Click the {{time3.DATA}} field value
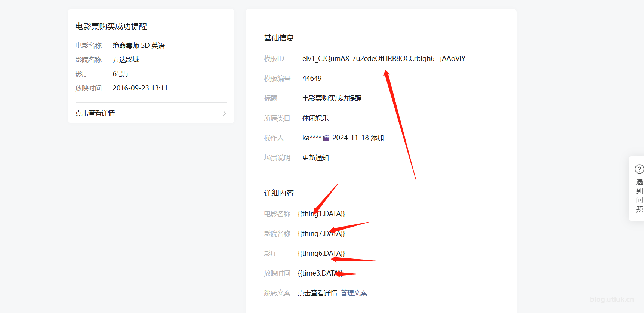Image resolution: width=644 pixels, height=313 pixels. point(320,273)
